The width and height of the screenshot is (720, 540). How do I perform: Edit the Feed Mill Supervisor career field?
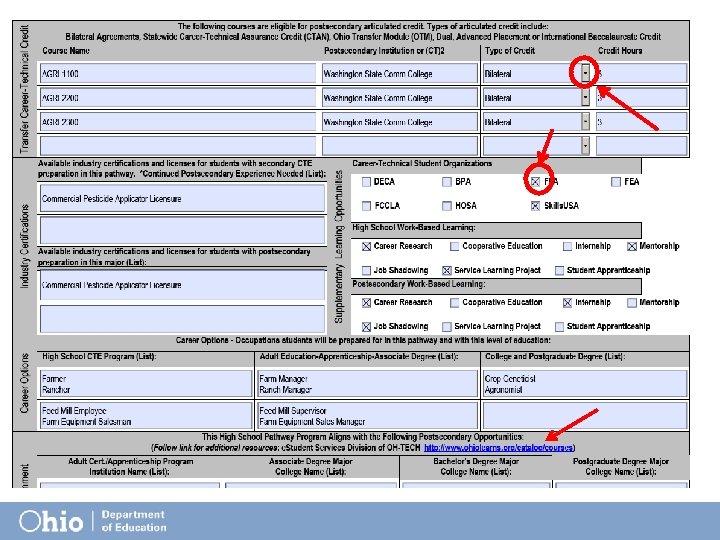[367, 416]
